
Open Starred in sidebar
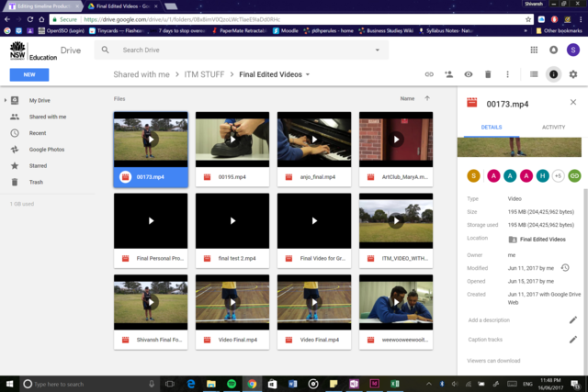click(x=38, y=165)
